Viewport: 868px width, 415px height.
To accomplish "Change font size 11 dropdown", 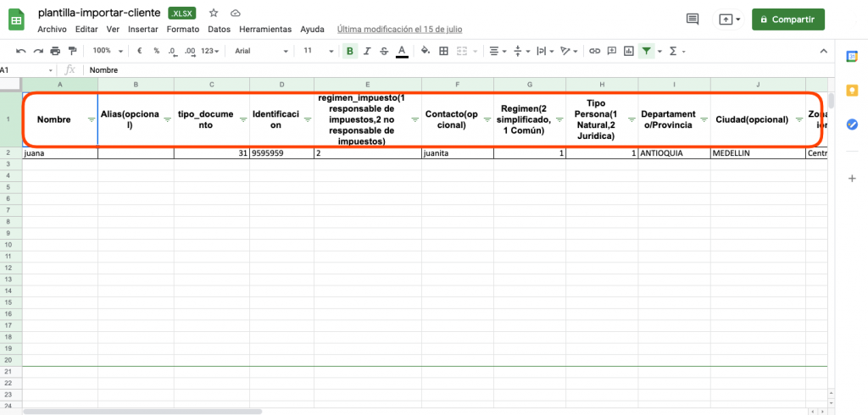I will click(318, 51).
